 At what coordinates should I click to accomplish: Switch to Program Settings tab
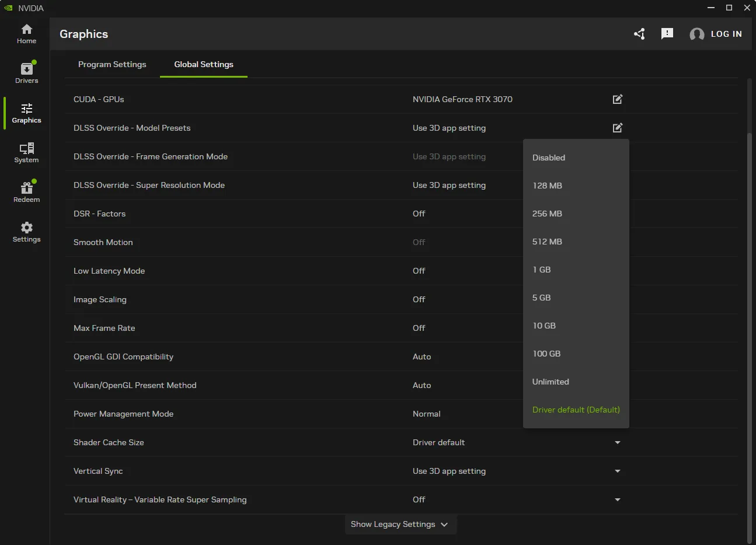112,64
